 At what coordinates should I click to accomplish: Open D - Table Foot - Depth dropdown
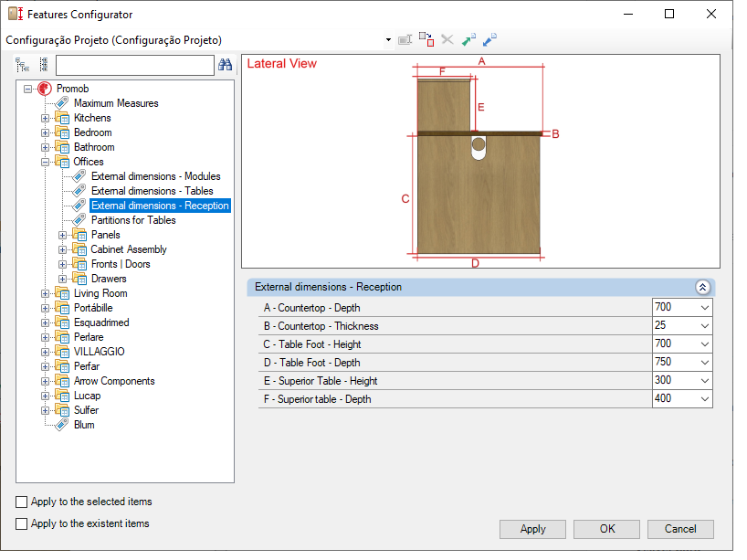point(705,363)
